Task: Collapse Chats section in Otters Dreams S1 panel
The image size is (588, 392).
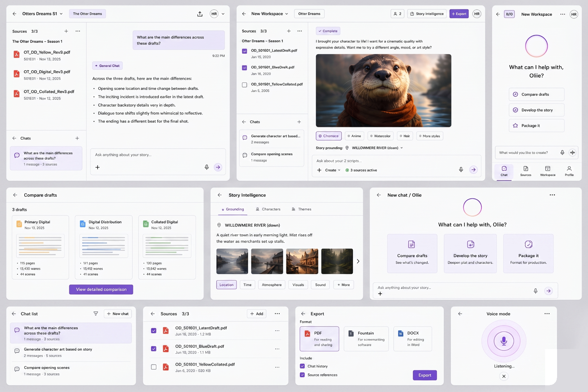Action: pyautogui.click(x=14, y=138)
